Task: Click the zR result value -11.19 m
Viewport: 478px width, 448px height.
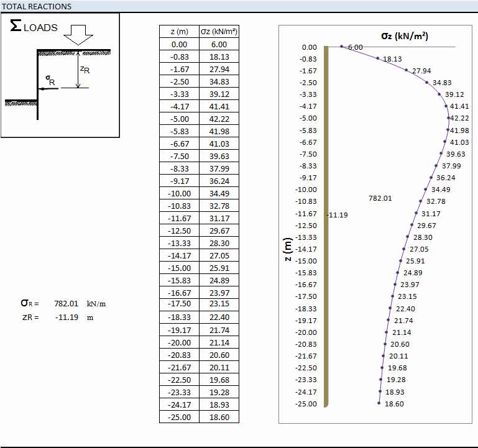Action: click(67, 318)
